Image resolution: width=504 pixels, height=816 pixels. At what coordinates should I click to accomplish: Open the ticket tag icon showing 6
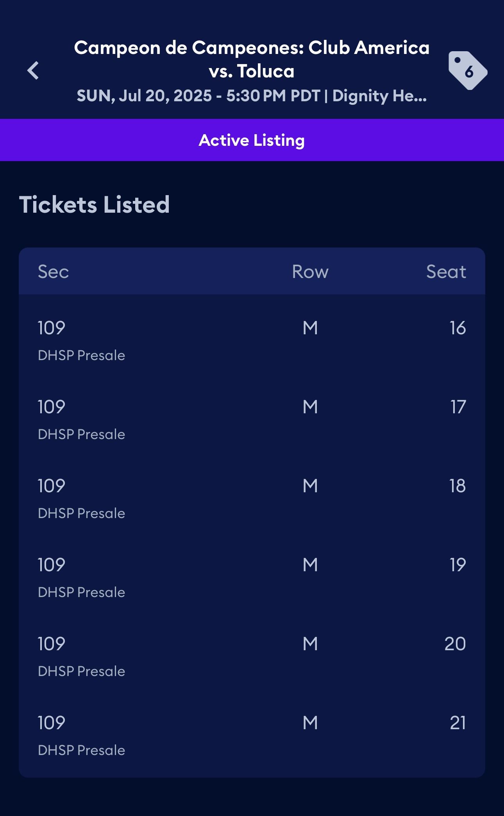point(468,70)
